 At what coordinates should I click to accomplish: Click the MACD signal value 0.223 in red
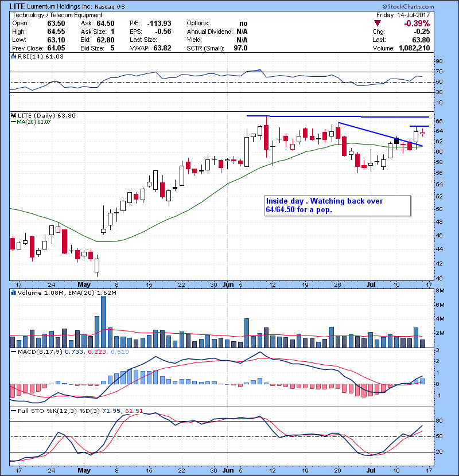pyautogui.click(x=97, y=352)
